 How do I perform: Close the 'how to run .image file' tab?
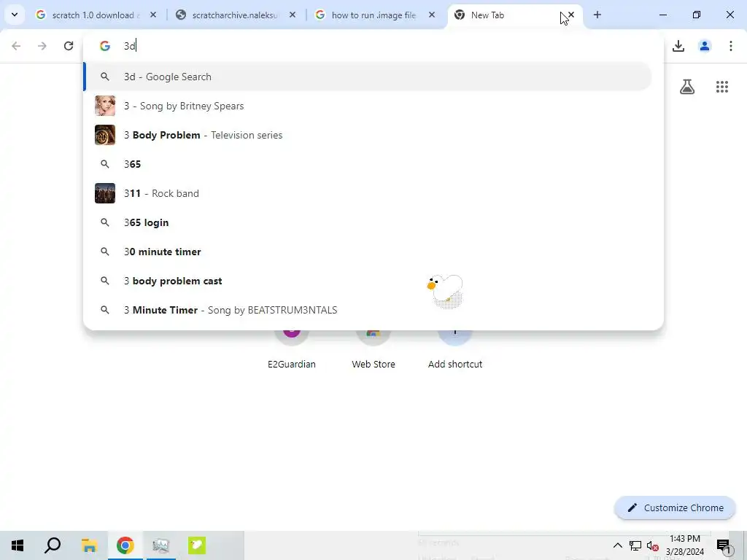pos(432,15)
